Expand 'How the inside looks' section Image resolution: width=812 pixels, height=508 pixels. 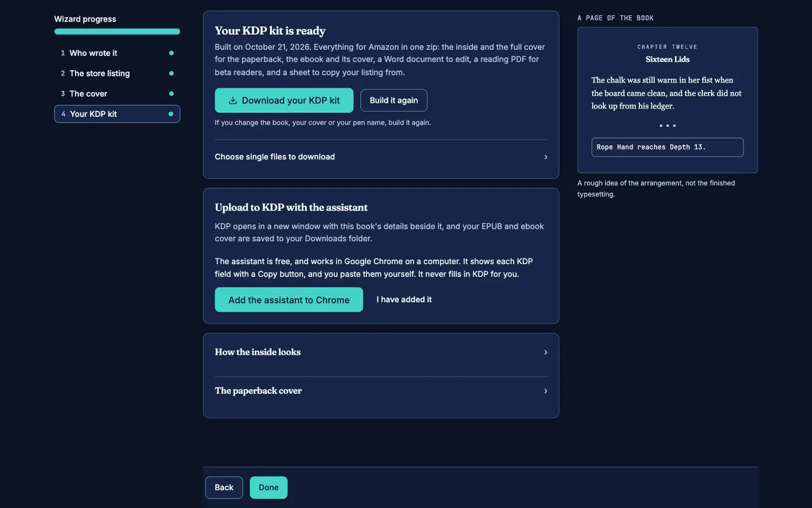coord(381,352)
